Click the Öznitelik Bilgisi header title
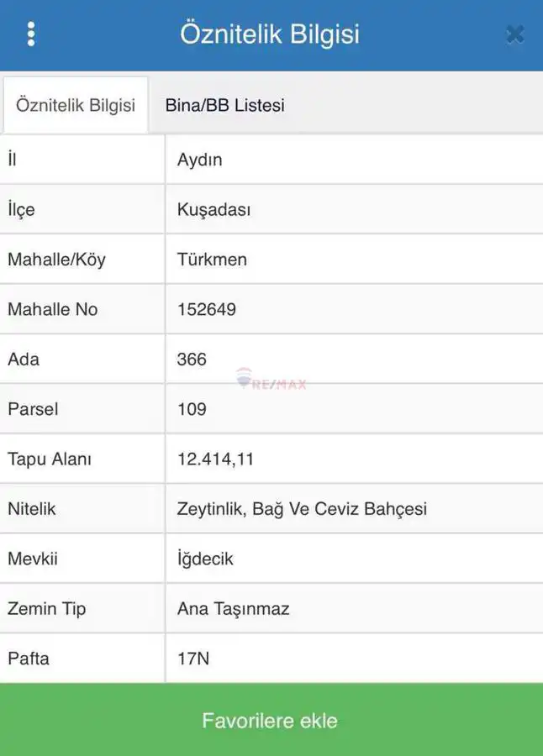This screenshot has height=756, width=543. tap(270, 34)
